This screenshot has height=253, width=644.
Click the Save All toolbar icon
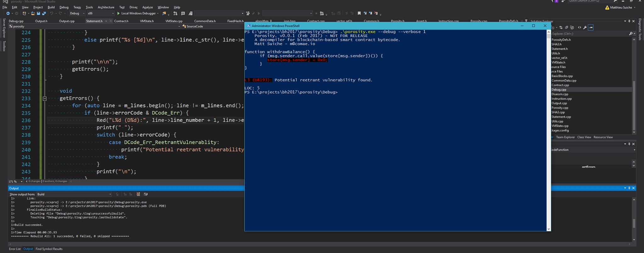44,13
